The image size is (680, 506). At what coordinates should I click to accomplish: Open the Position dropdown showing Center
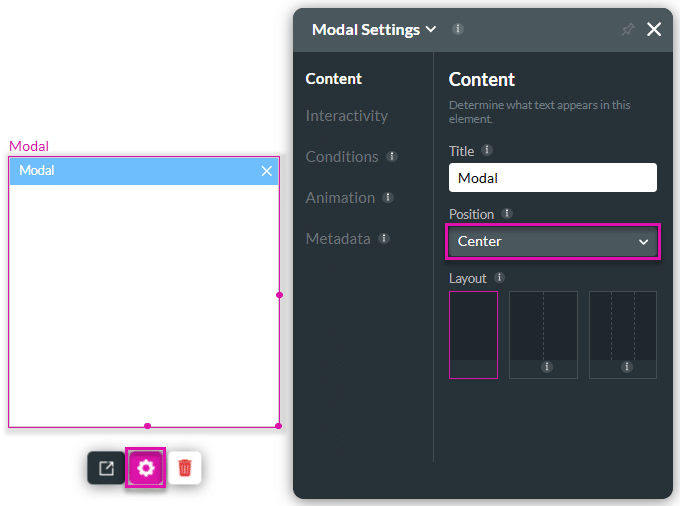(x=552, y=242)
